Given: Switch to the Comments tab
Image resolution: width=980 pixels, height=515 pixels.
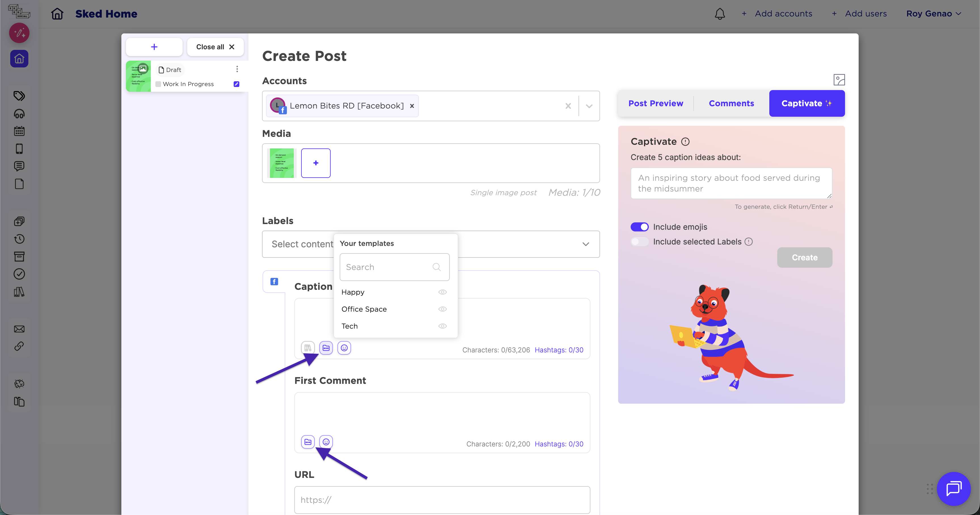Looking at the screenshot, I should coord(731,103).
